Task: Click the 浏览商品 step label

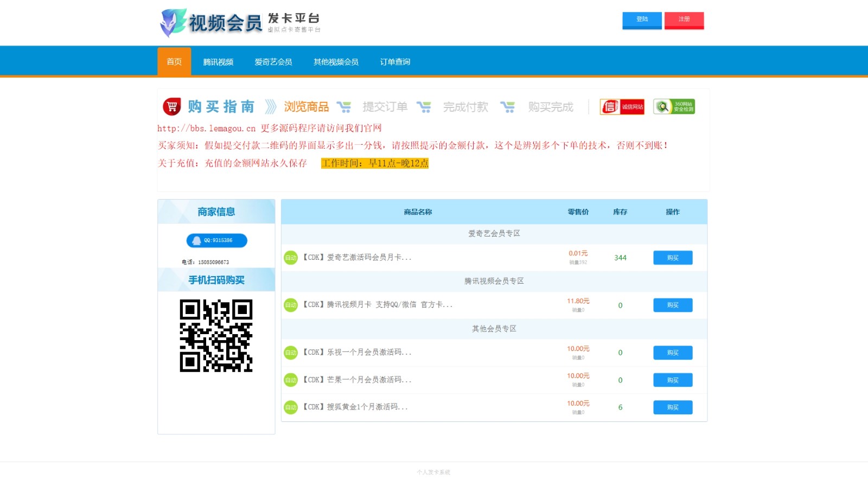Action: click(307, 107)
